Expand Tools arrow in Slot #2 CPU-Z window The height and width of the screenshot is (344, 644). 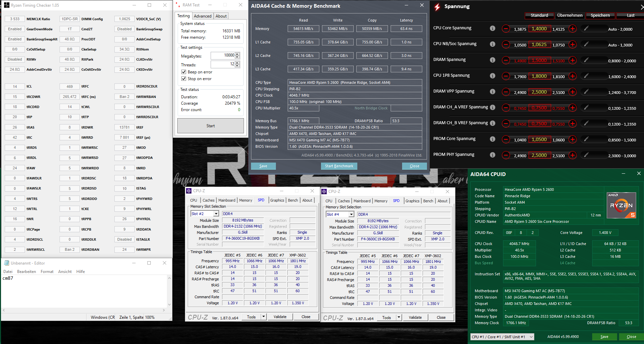point(264,317)
